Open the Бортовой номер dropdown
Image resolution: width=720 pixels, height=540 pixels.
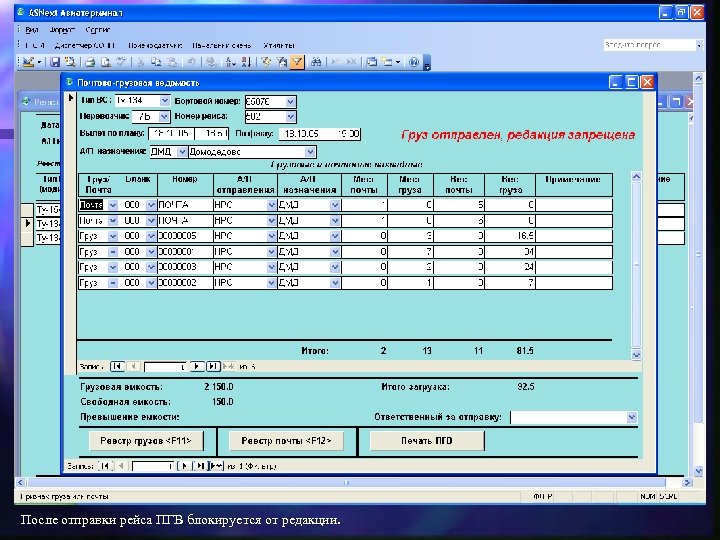click(x=291, y=102)
